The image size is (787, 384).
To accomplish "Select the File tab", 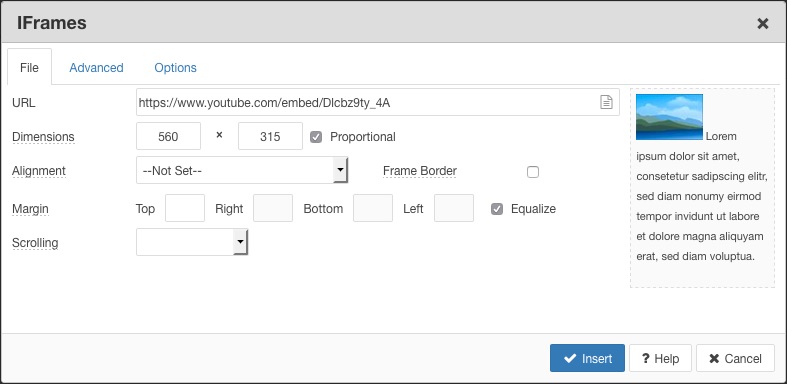I will pos(29,67).
